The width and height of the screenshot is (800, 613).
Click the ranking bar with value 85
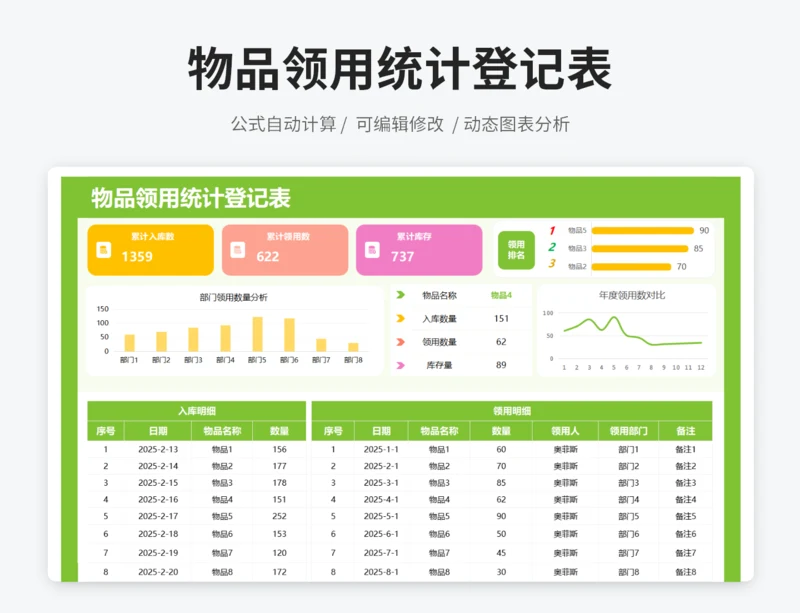pos(640,249)
